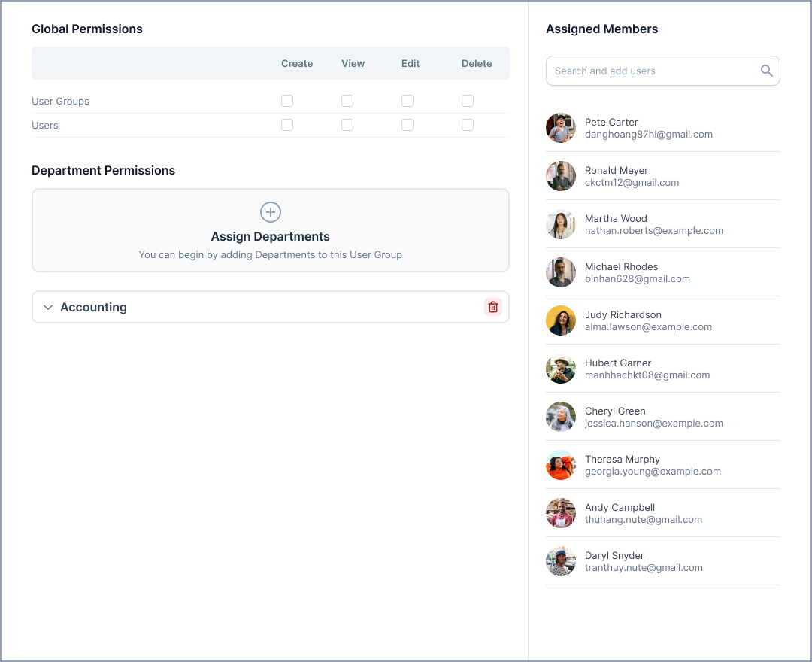The image size is (812, 662).
Task: Enable Edit permission for Users
Action: coord(408,125)
